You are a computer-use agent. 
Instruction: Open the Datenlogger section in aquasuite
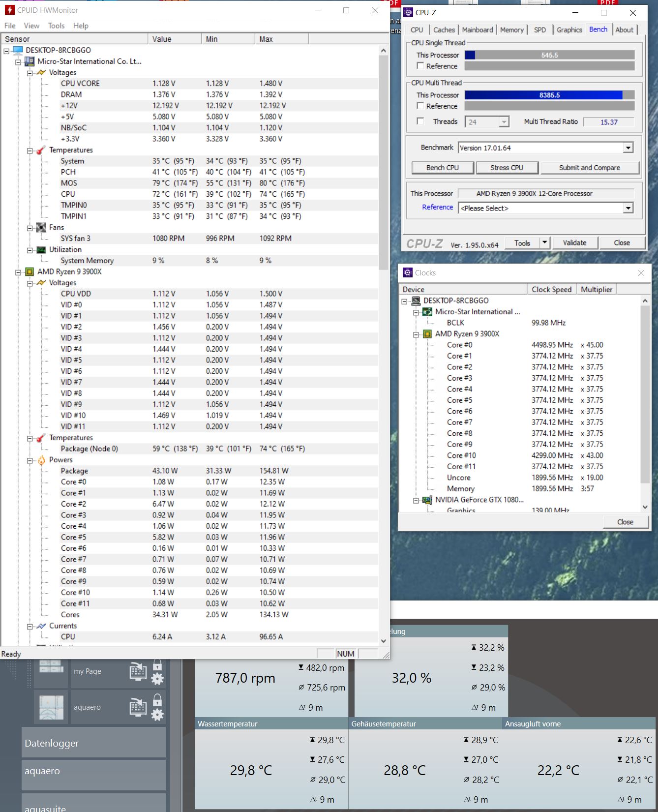click(x=93, y=743)
